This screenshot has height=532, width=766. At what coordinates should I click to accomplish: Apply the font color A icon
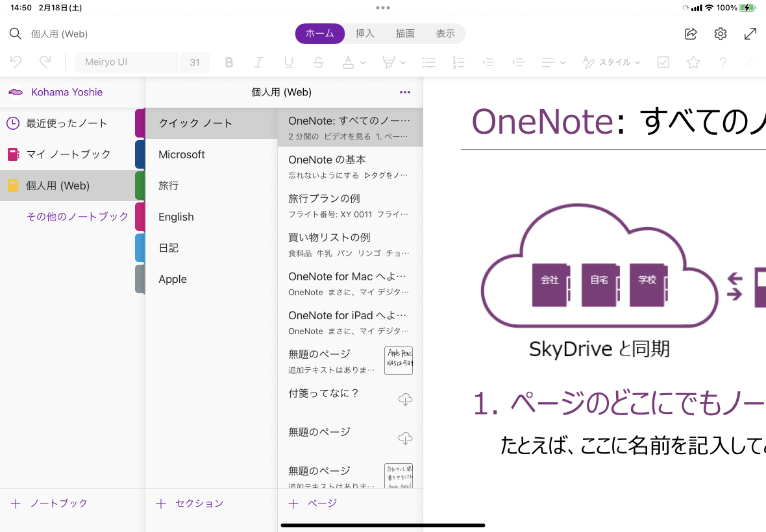(349, 62)
